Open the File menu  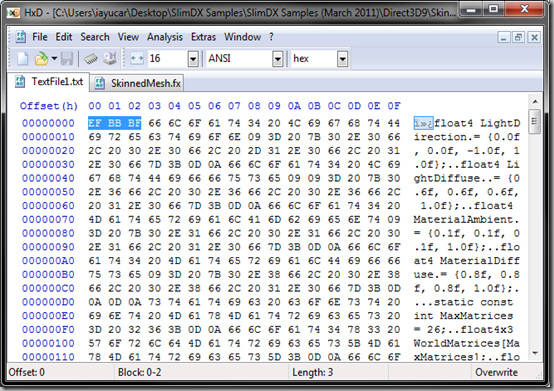[40, 37]
